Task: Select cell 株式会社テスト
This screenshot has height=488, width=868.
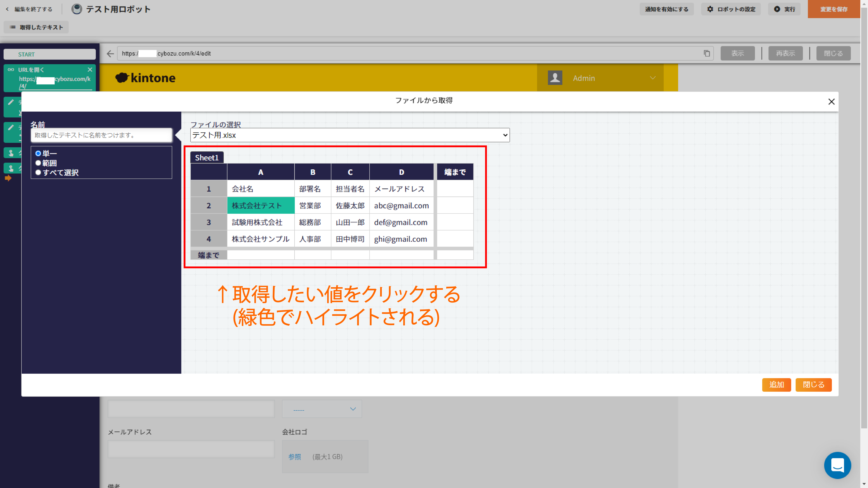Action: pos(261,205)
